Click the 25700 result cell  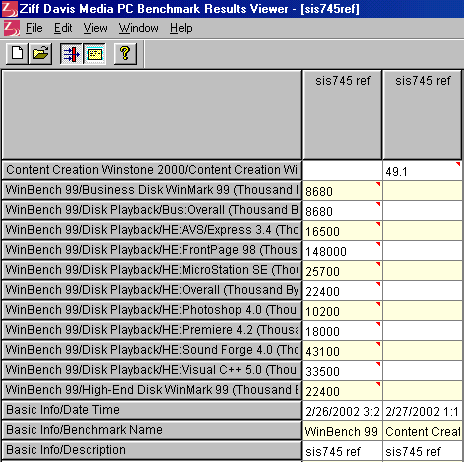[342, 271]
